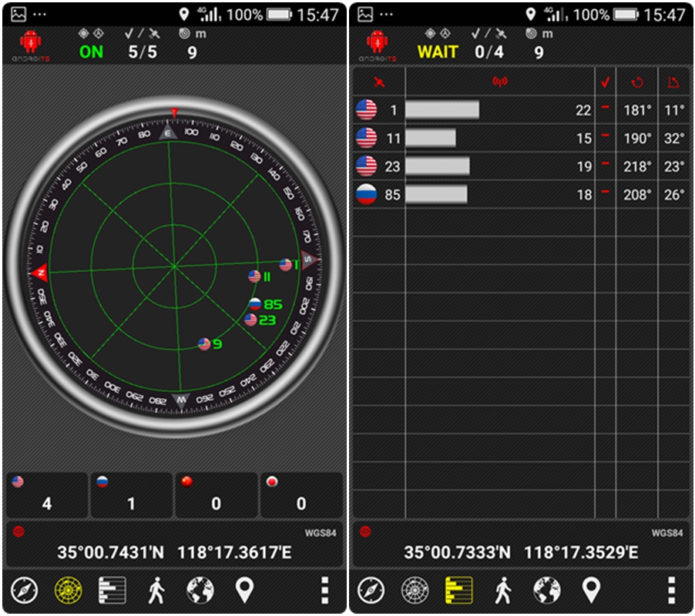Select the satellite 23 row in the table
695x616 pixels.
coord(519,166)
